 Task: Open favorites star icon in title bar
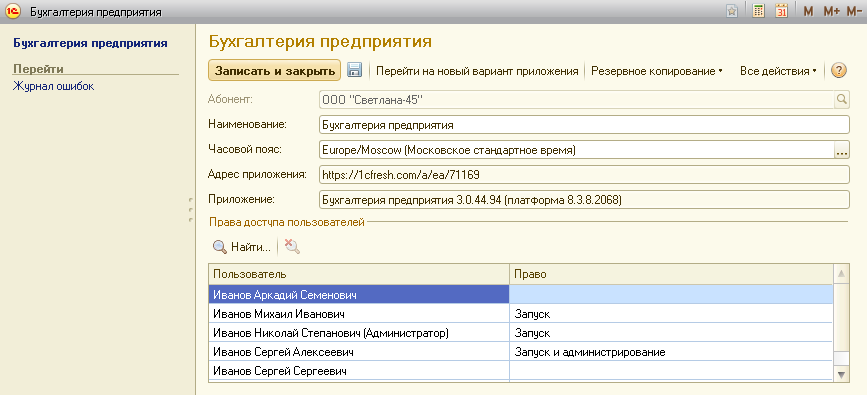coord(732,12)
